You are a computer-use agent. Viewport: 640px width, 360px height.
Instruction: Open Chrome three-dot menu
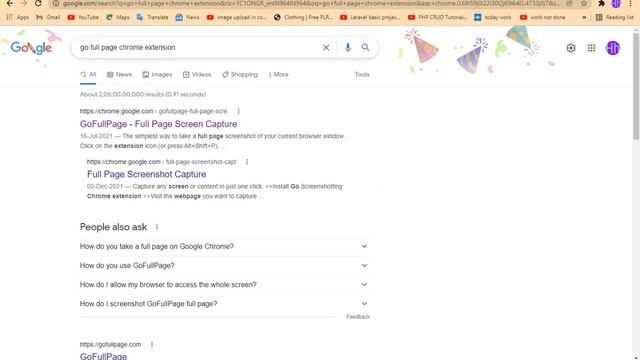click(x=630, y=3)
